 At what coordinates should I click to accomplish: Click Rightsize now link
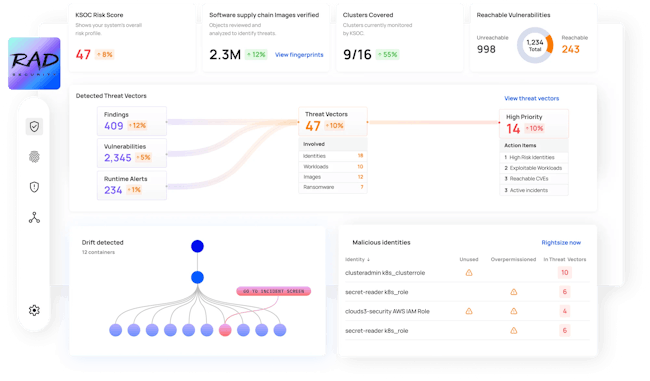(561, 243)
